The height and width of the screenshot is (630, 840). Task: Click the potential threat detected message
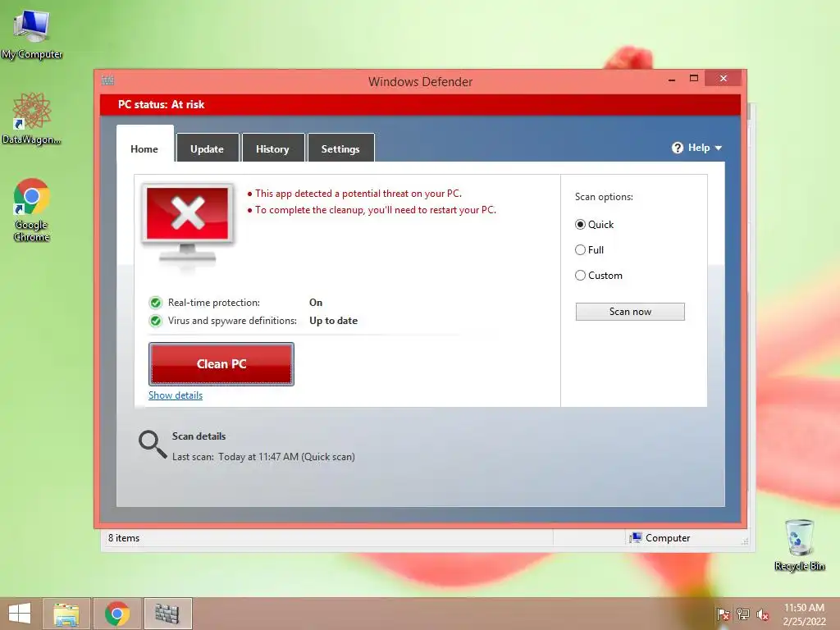[x=358, y=194]
